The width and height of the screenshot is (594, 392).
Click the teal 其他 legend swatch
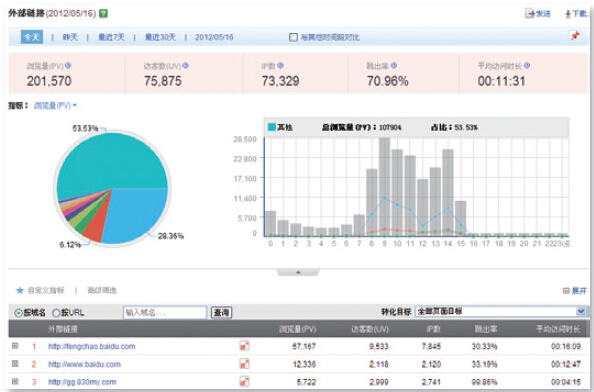271,127
